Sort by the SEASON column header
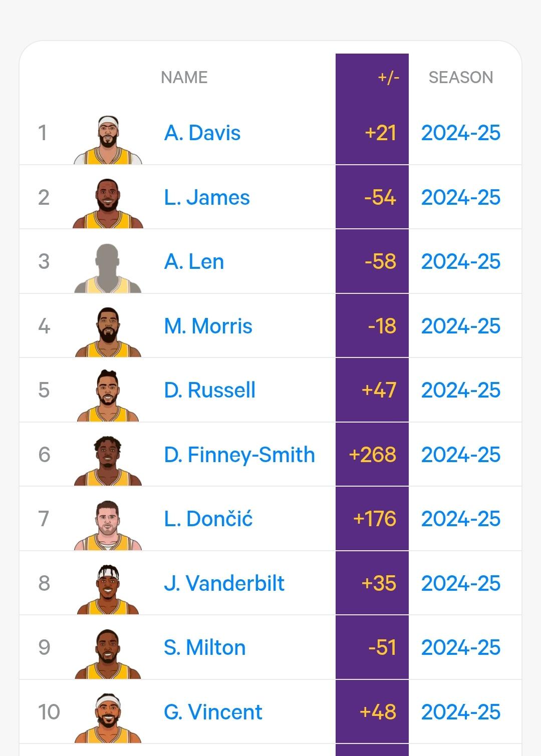 461,78
